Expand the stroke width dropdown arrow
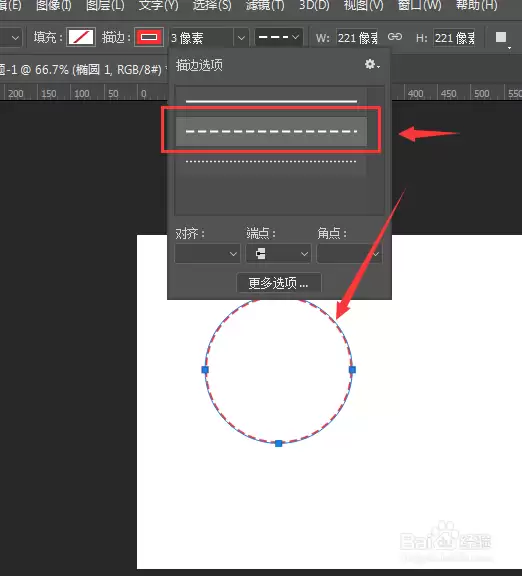 (241, 38)
